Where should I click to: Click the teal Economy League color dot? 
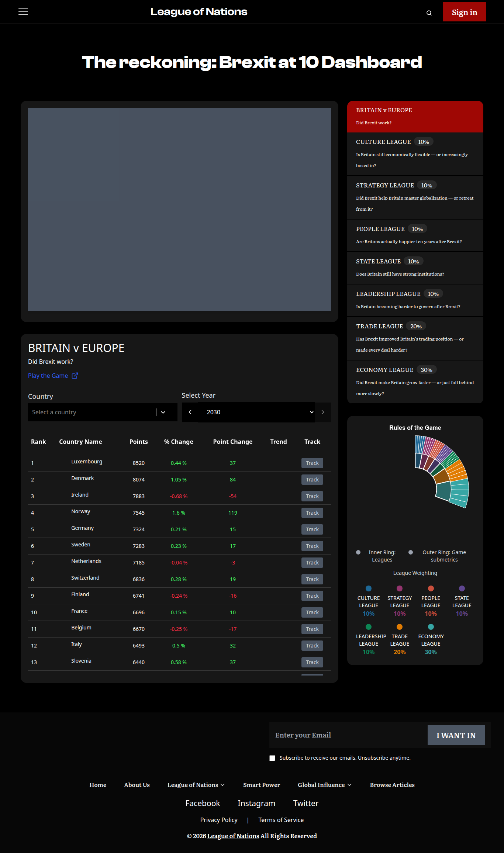coord(431,627)
